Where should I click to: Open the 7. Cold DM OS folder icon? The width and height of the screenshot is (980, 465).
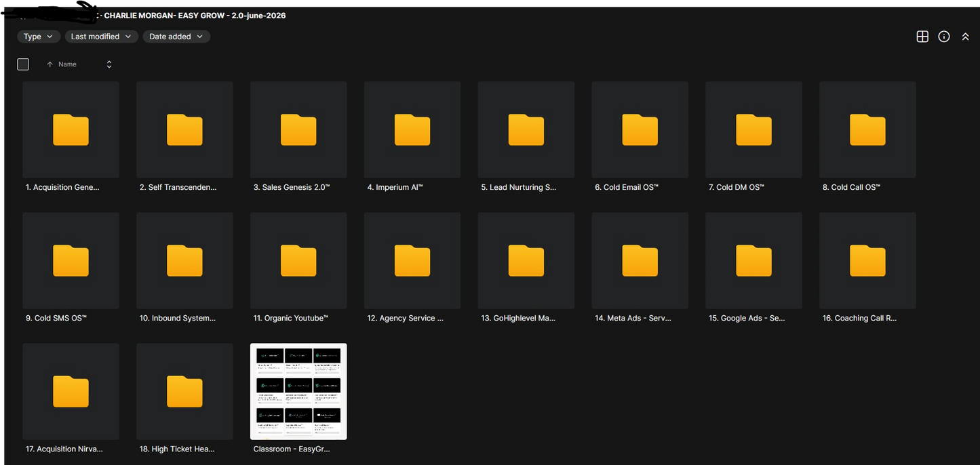pyautogui.click(x=754, y=129)
